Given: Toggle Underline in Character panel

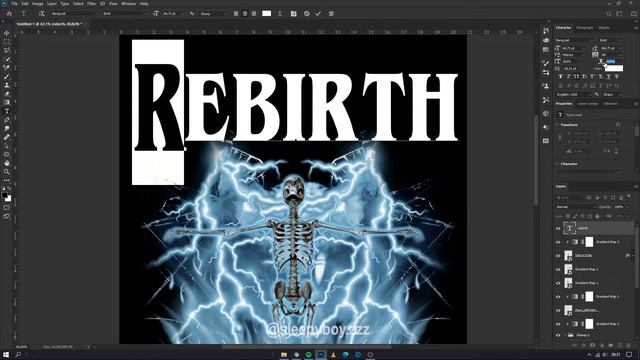Looking at the screenshot, I should pos(609,77).
